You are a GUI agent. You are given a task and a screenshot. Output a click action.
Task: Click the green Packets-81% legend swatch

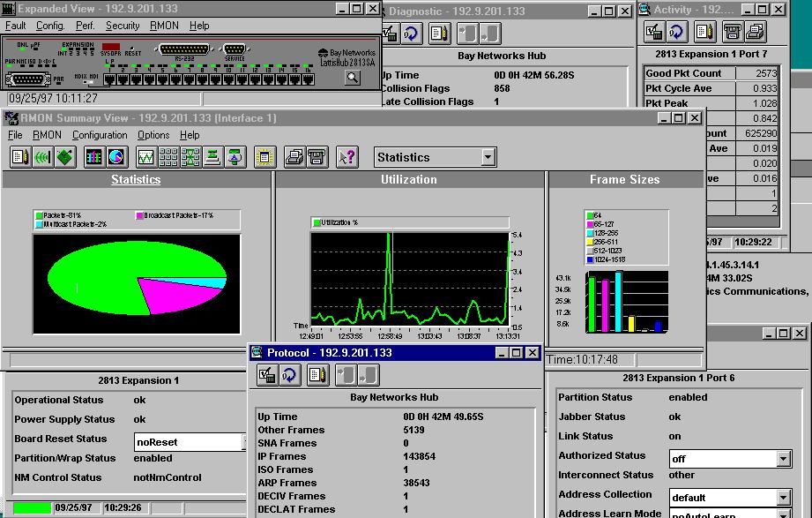pos(39,215)
